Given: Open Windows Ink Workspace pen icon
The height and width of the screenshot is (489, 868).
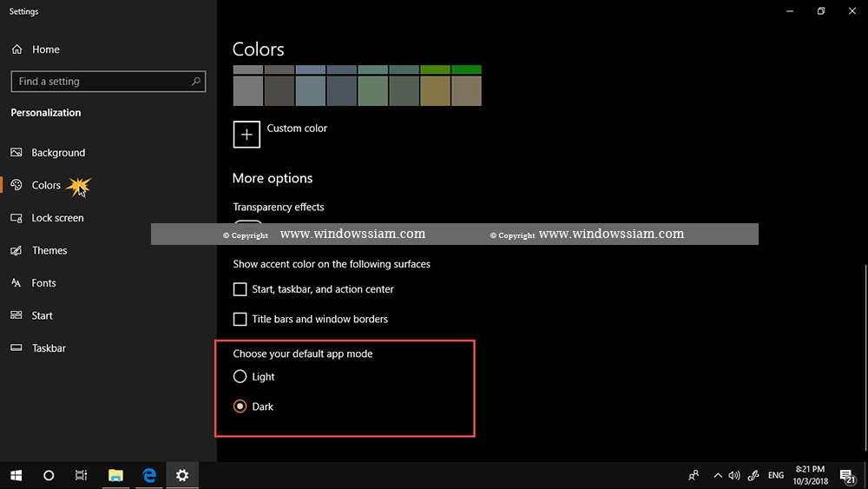Looking at the screenshot, I should (x=753, y=475).
